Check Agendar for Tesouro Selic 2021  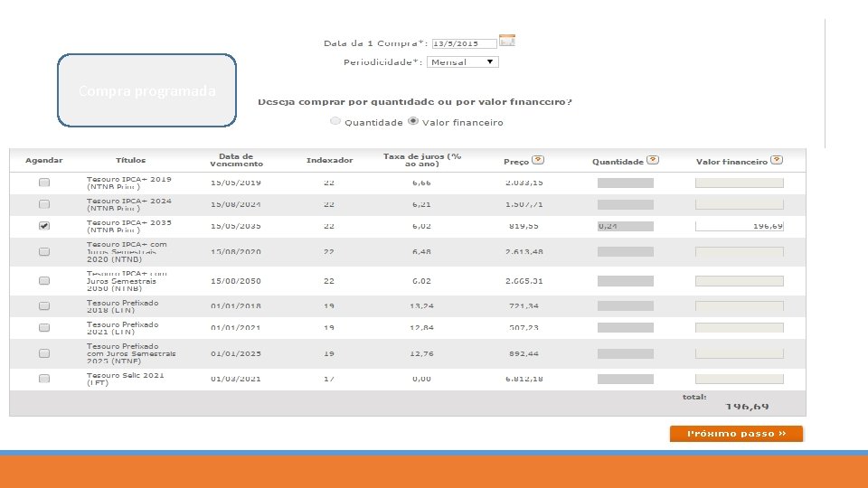click(44, 379)
